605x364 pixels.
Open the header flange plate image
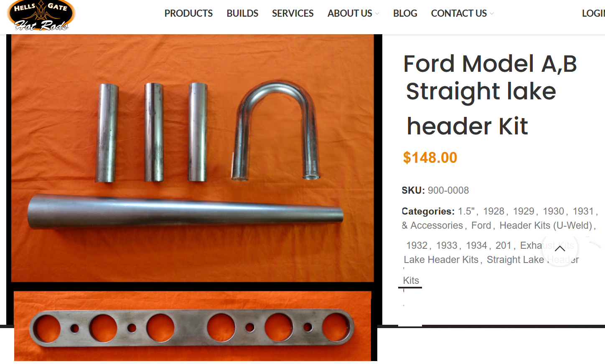coord(193,326)
